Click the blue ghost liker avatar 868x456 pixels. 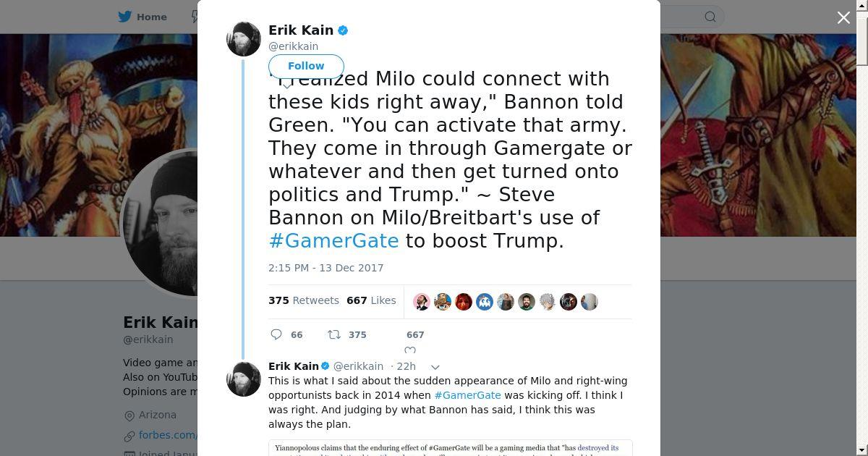485,302
